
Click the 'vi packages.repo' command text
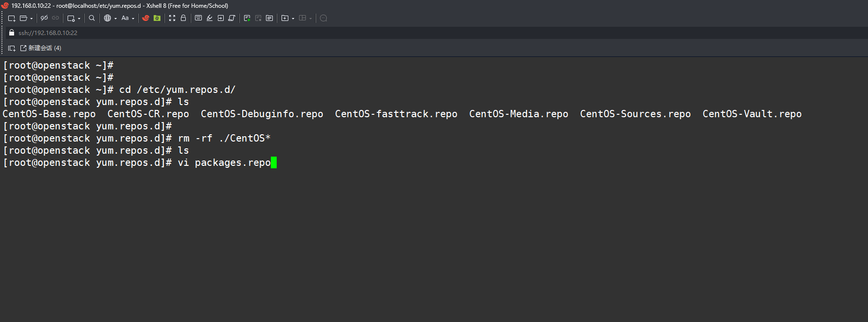coord(224,162)
